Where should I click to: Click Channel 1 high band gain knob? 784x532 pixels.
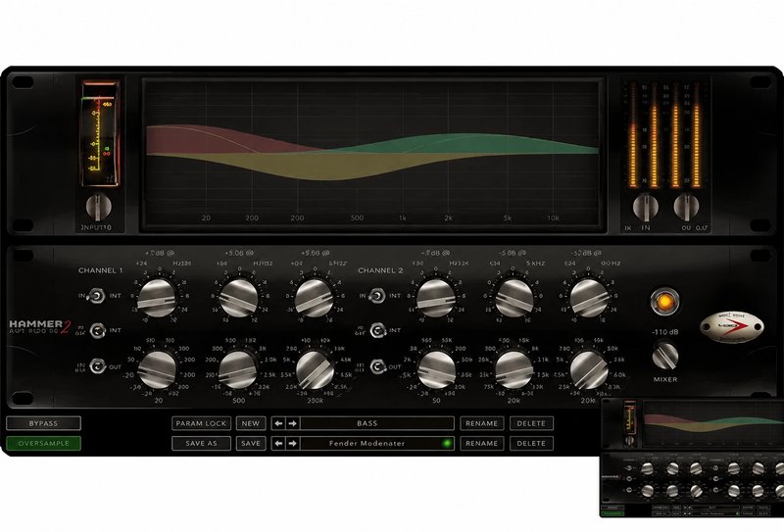pyautogui.click(x=314, y=298)
